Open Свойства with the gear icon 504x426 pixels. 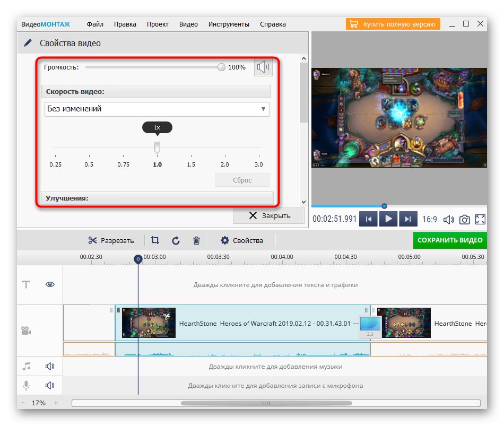point(242,240)
